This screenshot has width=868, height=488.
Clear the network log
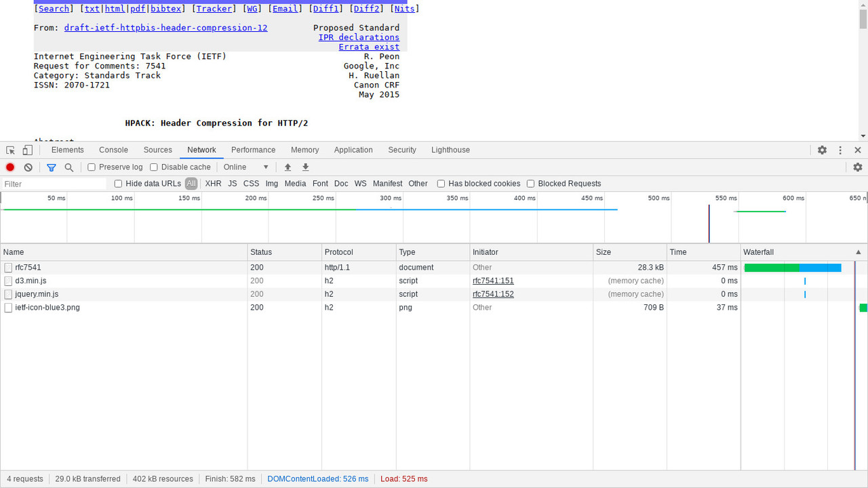click(x=28, y=167)
